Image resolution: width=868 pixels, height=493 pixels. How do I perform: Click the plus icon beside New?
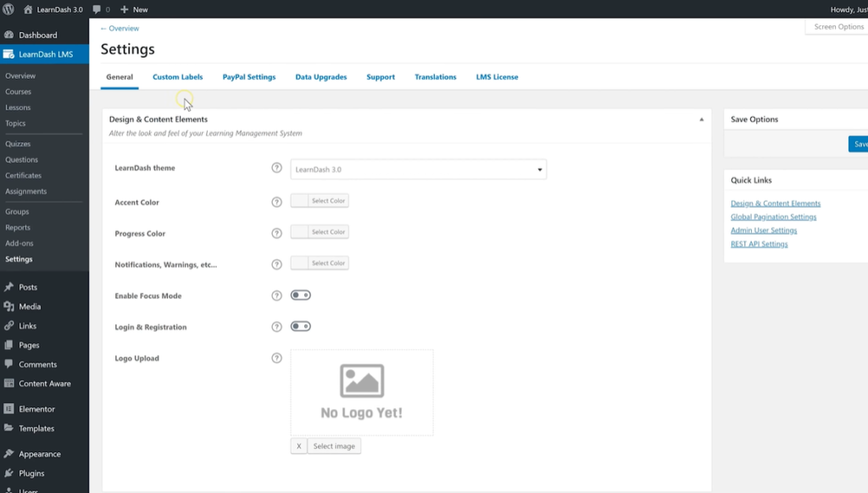point(124,9)
